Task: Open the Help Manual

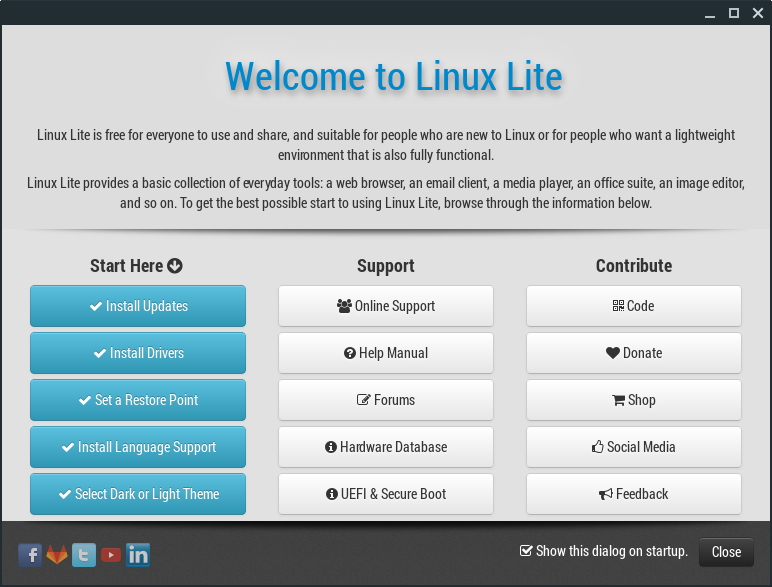Action: click(x=386, y=353)
